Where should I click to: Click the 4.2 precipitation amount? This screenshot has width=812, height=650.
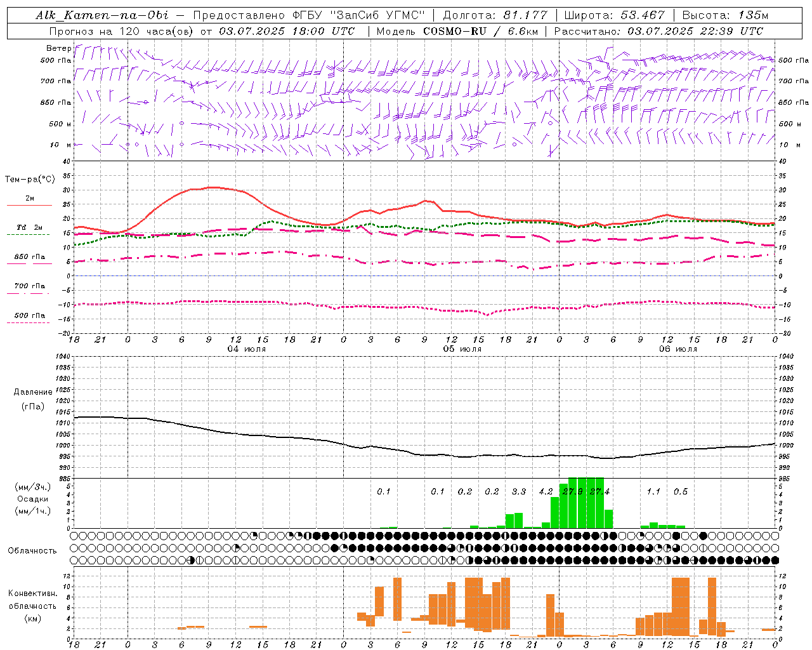[546, 491]
